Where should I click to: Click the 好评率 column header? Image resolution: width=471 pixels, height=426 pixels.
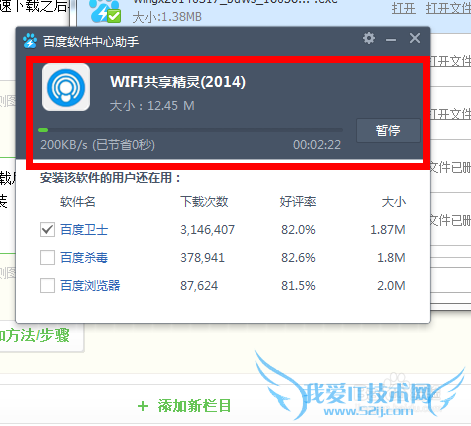[x=298, y=202]
